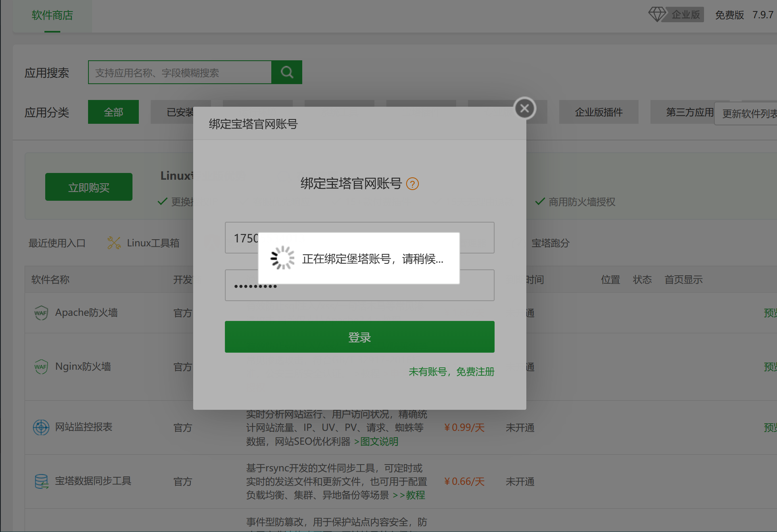Click the green 登录 login button

pyautogui.click(x=359, y=337)
